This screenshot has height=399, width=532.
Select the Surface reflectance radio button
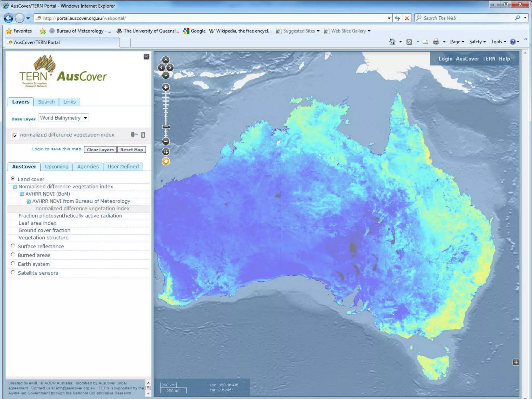pos(13,246)
